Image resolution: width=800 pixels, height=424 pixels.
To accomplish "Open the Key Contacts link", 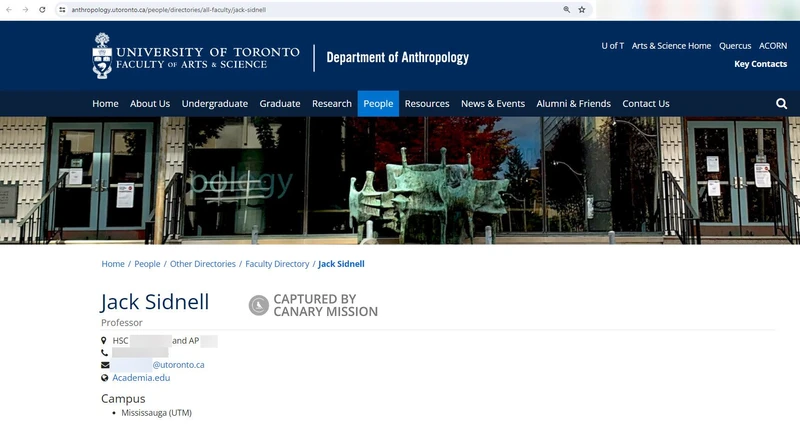I will pos(760,64).
